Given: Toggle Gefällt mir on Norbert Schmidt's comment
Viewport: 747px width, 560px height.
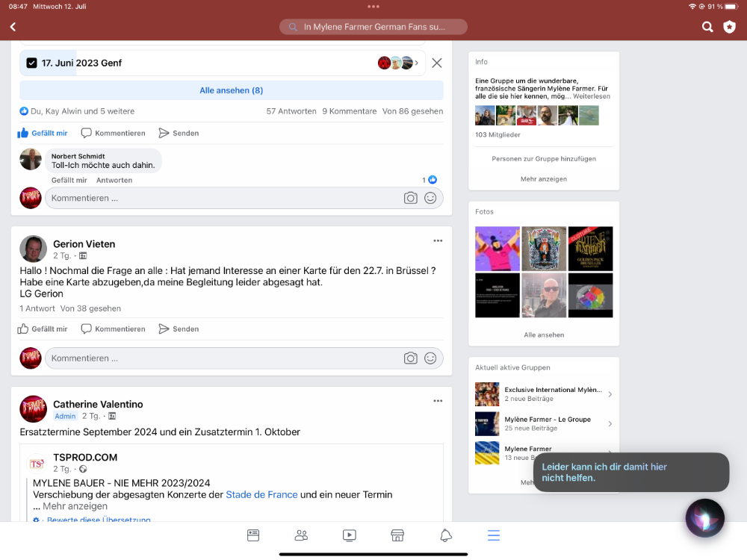Looking at the screenshot, I should (69, 180).
